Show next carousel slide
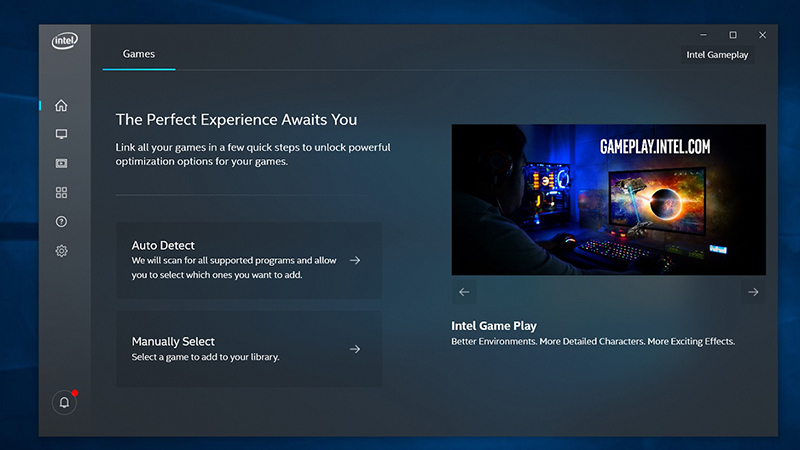 [753, 292]
